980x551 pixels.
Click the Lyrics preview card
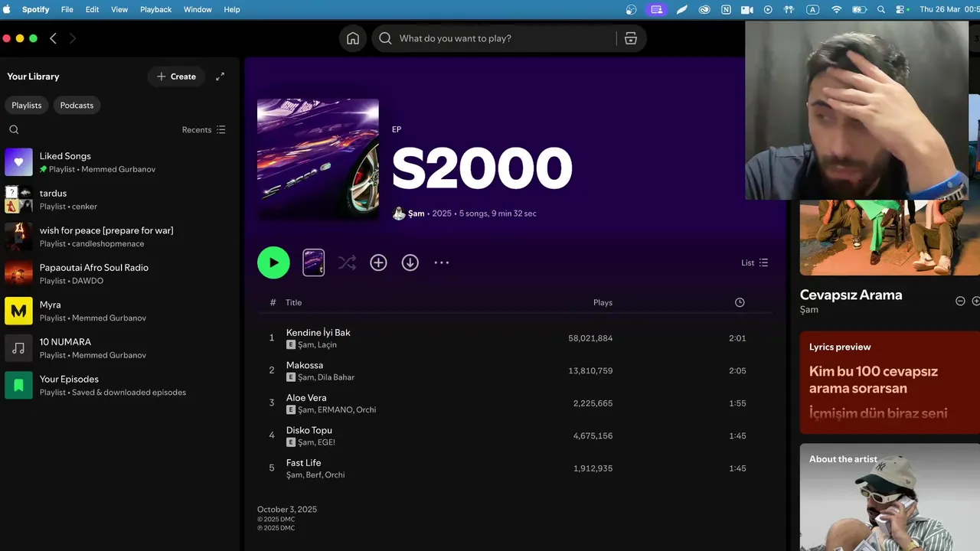click(890, 383)
